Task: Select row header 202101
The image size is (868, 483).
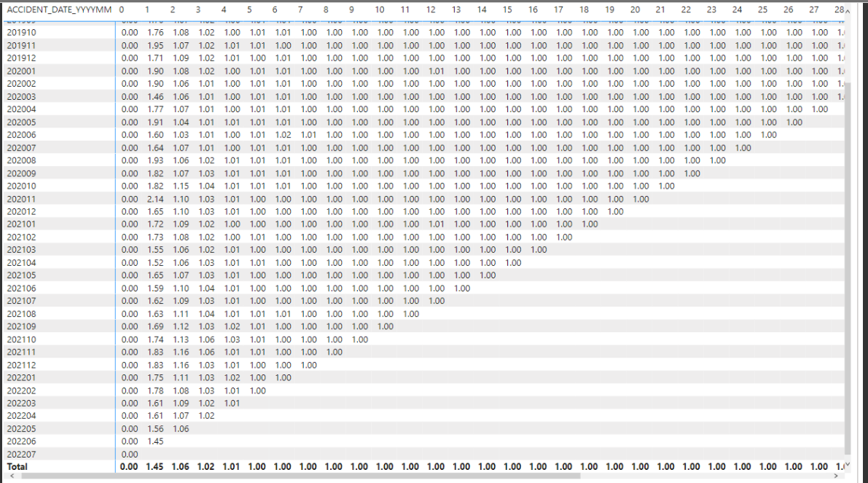Action: pos(22,224)
